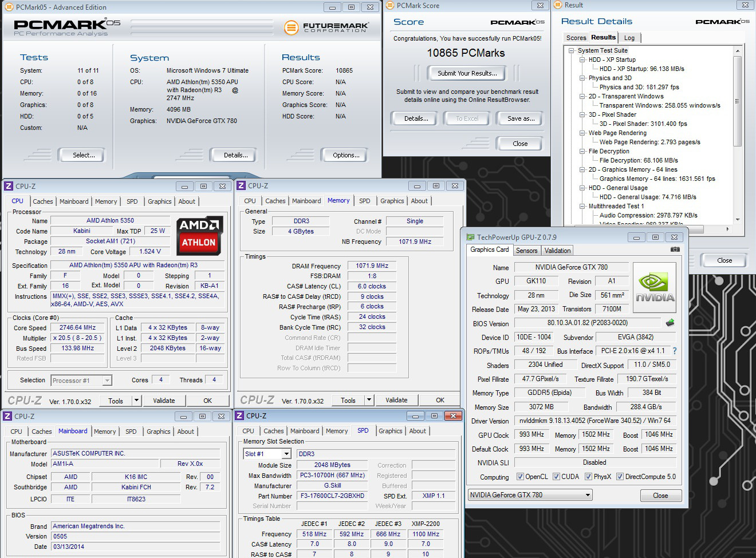The image size is (756, 558).
Task: Collapse the Multithreaded Test 1 node
Action: [x=582, y=206]
